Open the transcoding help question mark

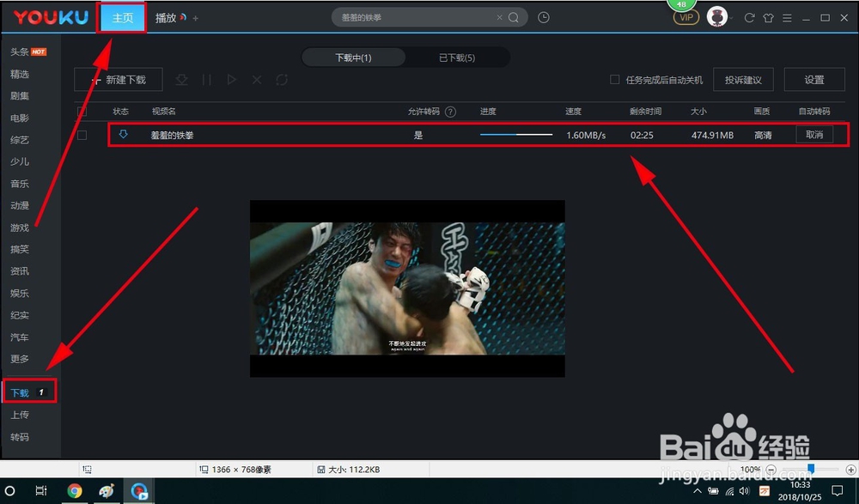(x=450, y=112)
